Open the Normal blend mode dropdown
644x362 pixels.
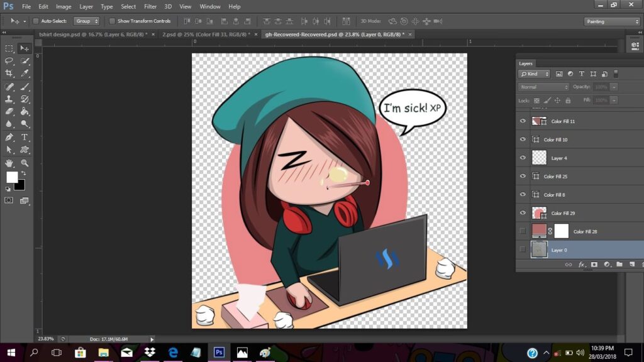543,87
